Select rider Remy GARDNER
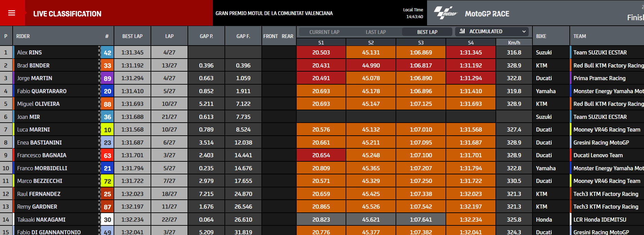Image resolution: width=644 pixels, height=235 pixels. tap(37, 207)
